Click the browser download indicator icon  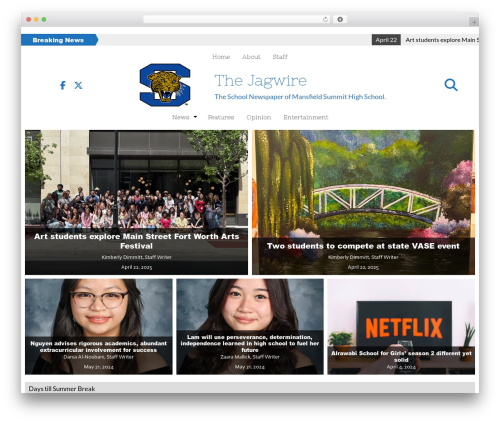pyautogui.click(x=340, y=20)
